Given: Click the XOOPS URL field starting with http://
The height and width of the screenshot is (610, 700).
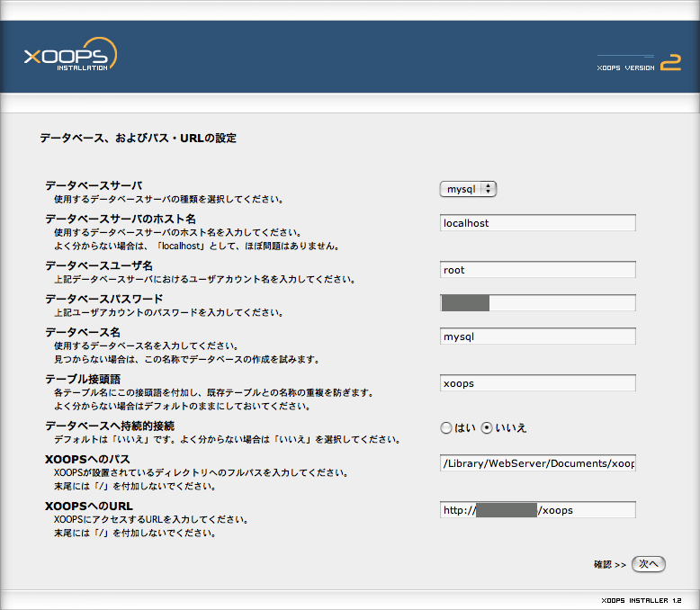Looking at the screenshot, I should click(x=537, y=510).
